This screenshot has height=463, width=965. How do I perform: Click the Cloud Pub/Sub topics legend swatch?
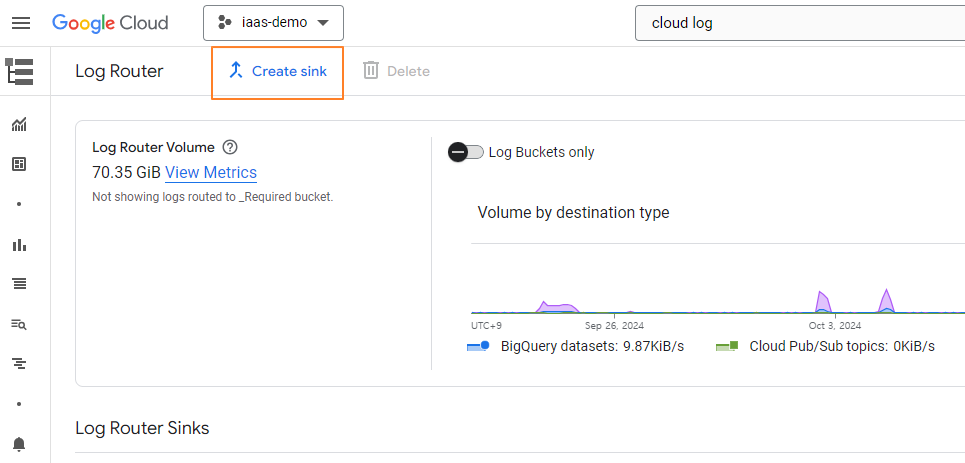point(727,347)
